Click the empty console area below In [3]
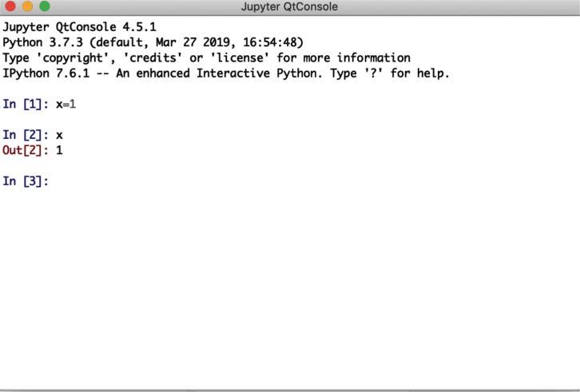This screenshot has height=392, width=580. [288, 287]
